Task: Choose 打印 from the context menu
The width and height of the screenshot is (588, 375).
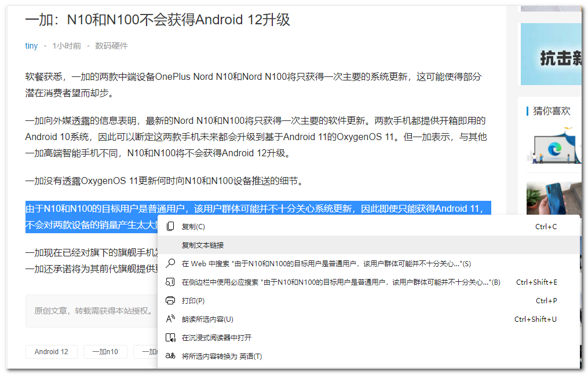Action: [193, 301]
